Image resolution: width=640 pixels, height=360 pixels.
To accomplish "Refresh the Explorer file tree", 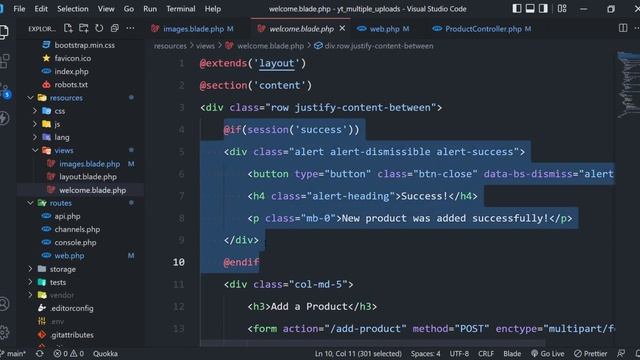I will pos(99,28).
